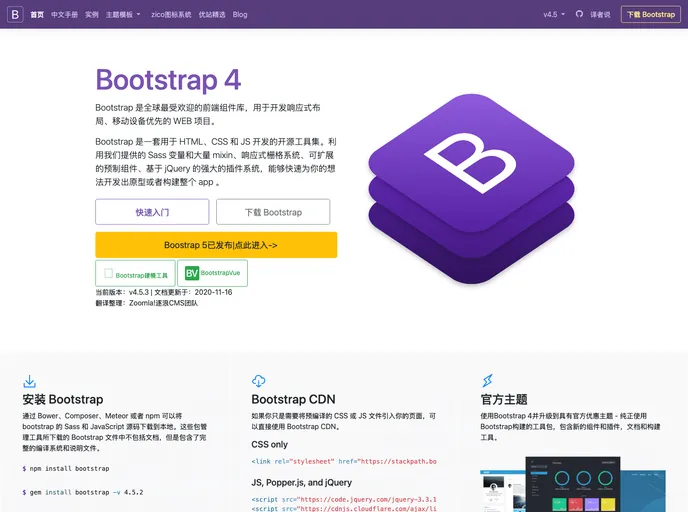
Task: Click hero 下载 Bootstrap outlined button
Action: click(273, 212)
